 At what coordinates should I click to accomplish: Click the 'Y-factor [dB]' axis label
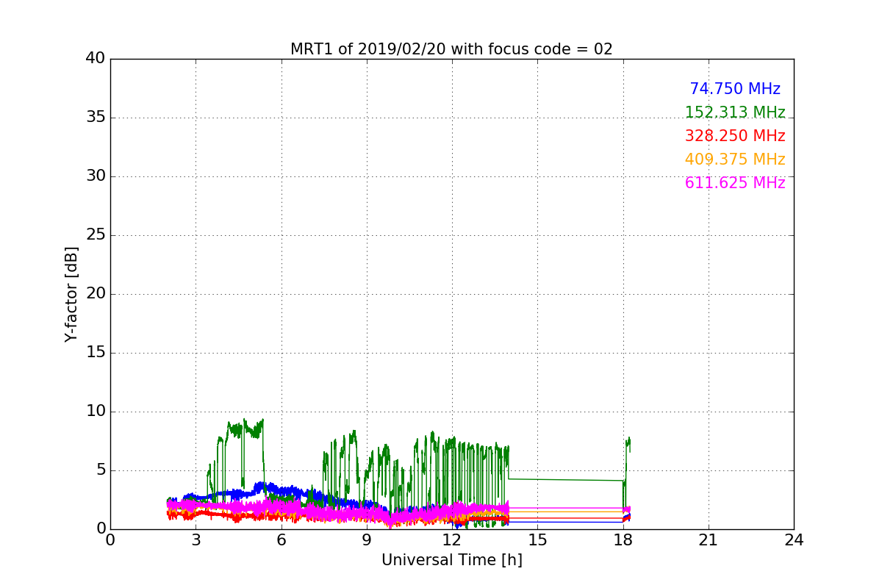pyautogui.click(x=71, y=294)
